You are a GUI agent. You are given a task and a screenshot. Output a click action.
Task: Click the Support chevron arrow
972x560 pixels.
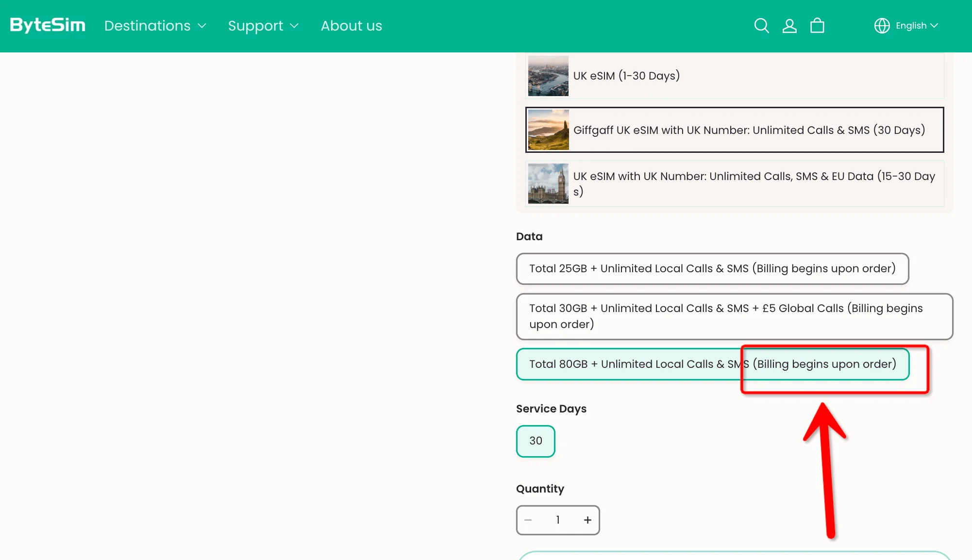click(294, 26)
